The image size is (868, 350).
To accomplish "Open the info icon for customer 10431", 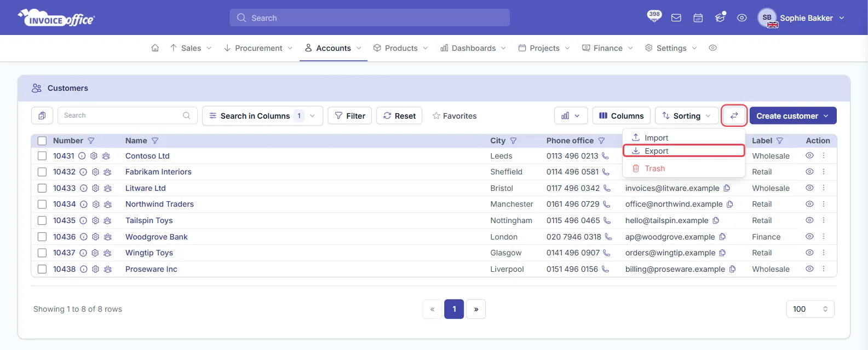I will tap(82, 156).
